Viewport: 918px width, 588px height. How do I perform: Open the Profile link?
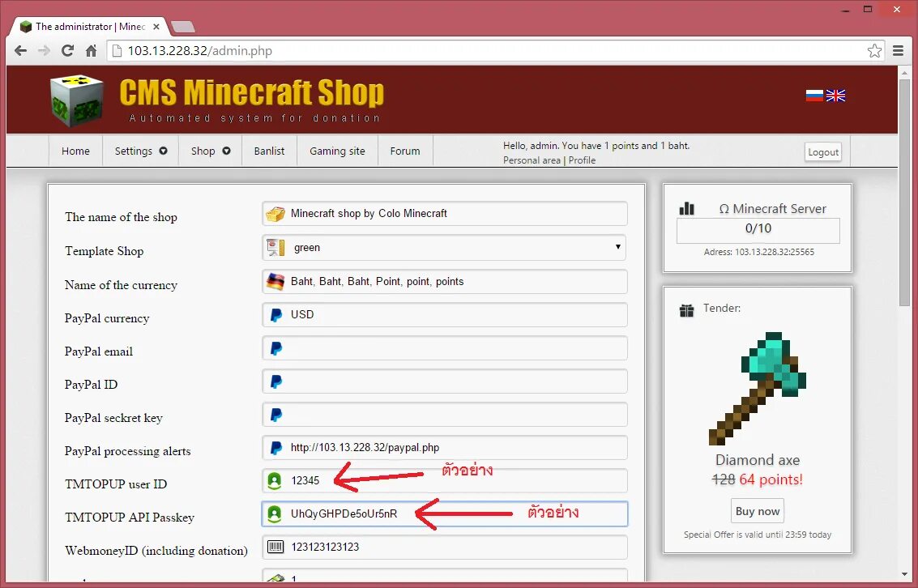[x=582, y=160]
